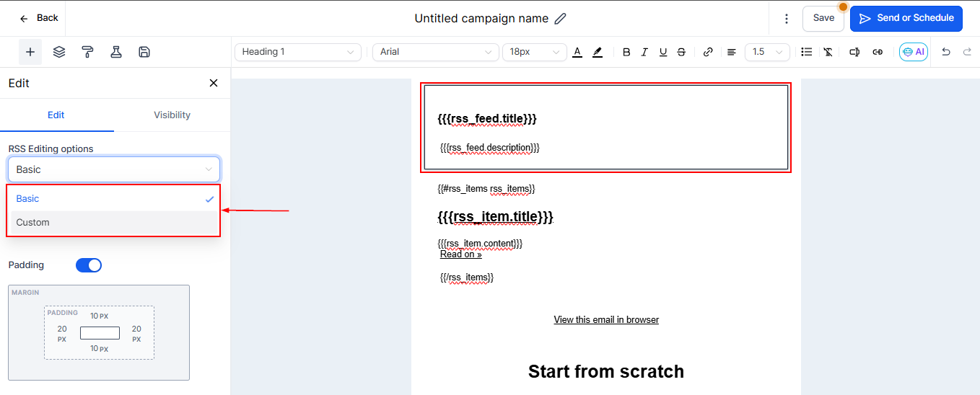Undo the last change

click(946, 52)
